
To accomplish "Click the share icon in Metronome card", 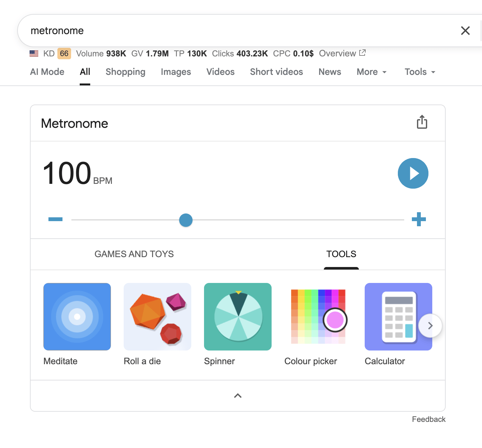I will coord(422,122).
